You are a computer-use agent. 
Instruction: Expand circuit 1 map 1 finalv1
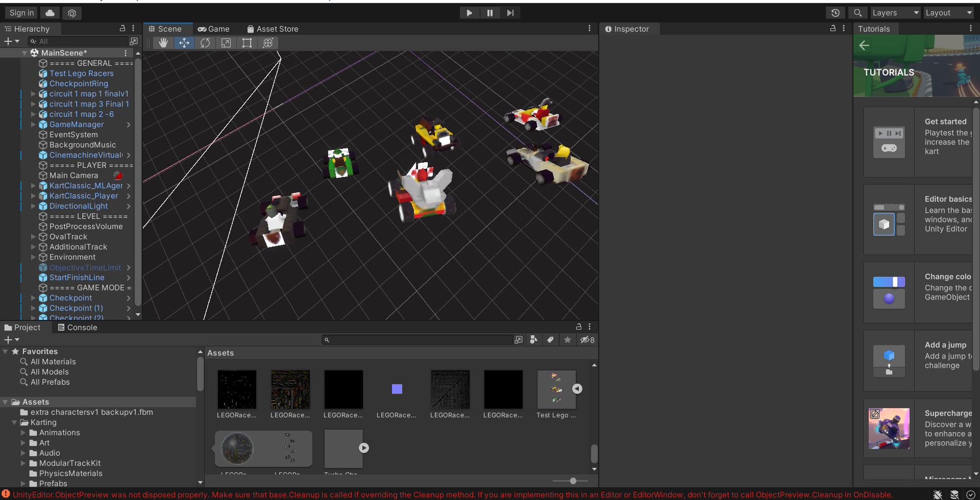tap(33, 94)
